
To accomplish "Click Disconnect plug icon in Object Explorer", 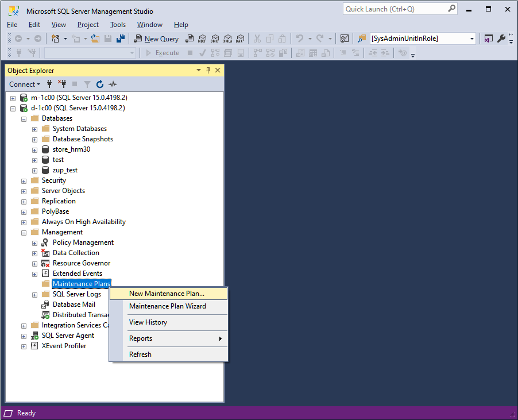I will pyautogui.click(x=62, y=84).
